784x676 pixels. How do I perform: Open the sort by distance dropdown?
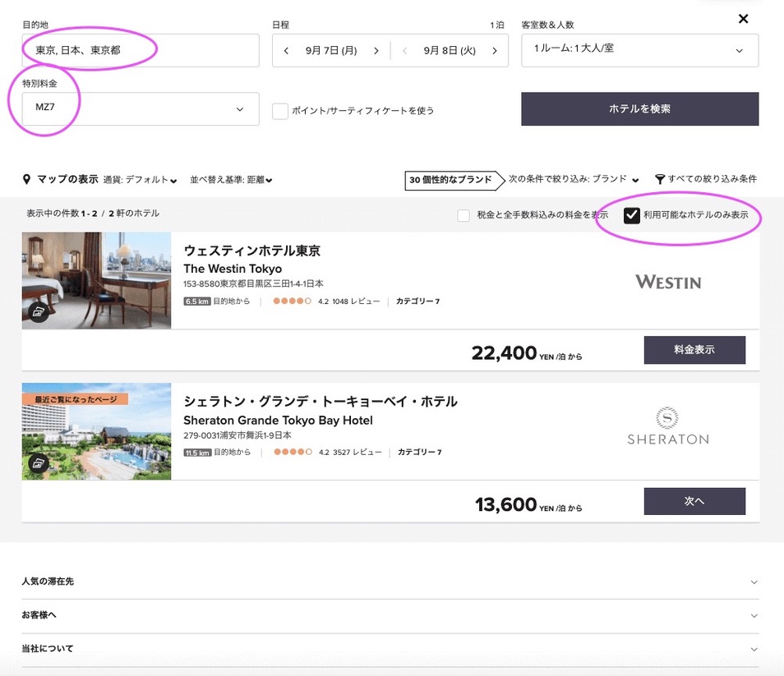click(x=231, y=180)
